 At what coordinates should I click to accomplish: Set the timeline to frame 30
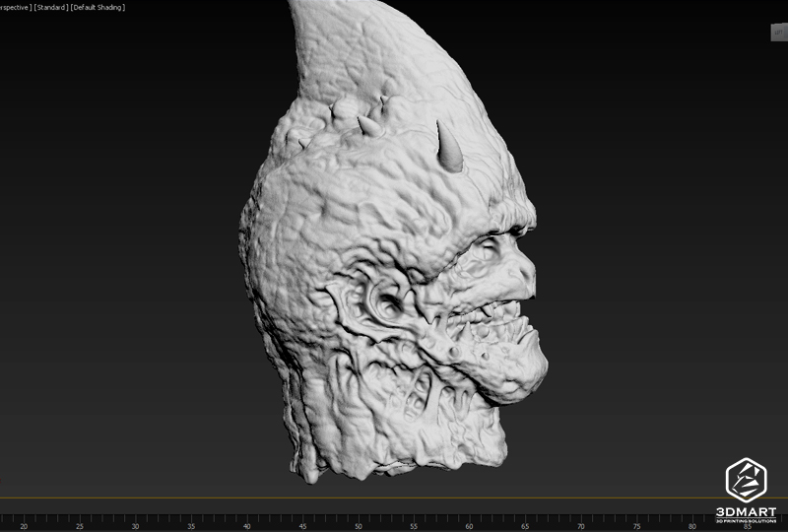[x=135, y=526]
